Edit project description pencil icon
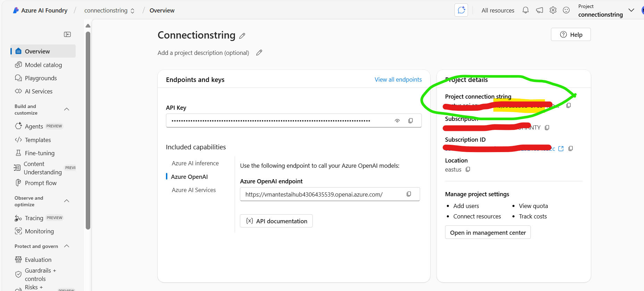Viewport: 644px width, 291px height. click(x=259, y=53)
